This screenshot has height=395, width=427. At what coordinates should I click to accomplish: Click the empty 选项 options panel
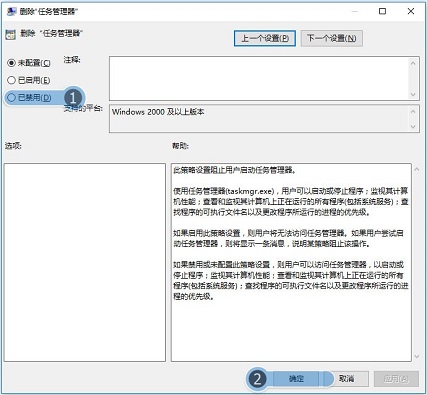click(x=85, y=262)
